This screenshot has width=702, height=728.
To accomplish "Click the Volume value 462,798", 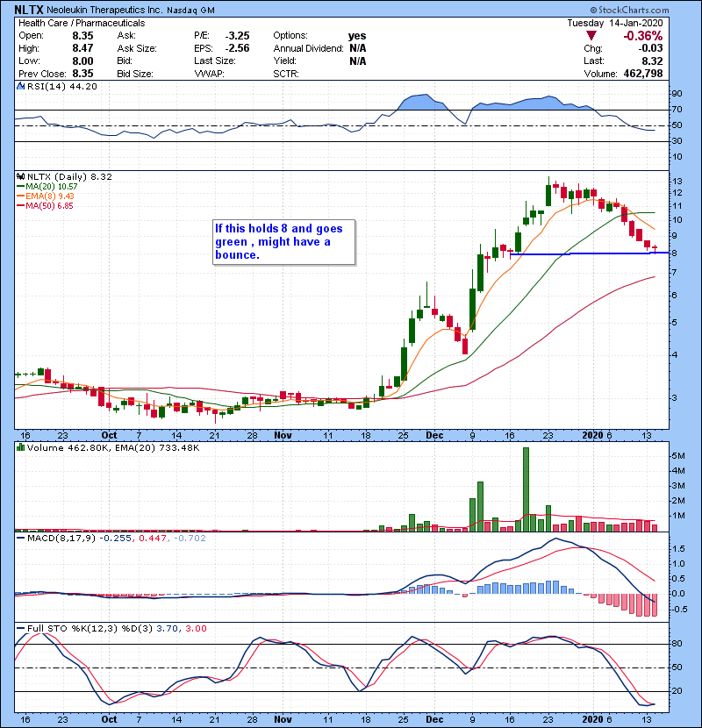I will pos(643,74).
